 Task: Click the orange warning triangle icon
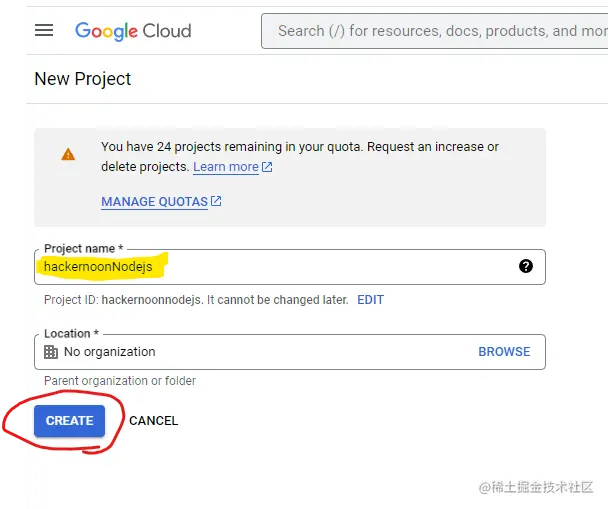[x=68, y=154]
